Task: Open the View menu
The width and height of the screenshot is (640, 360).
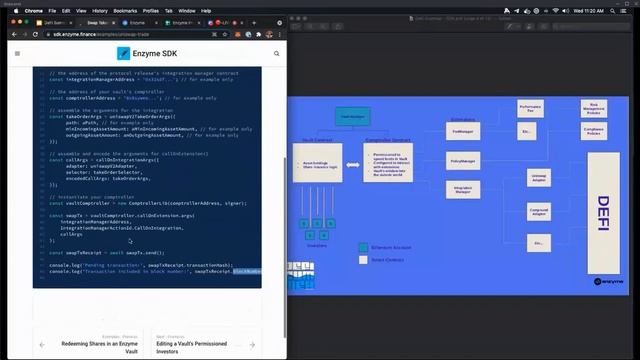Action: (81, 11)
